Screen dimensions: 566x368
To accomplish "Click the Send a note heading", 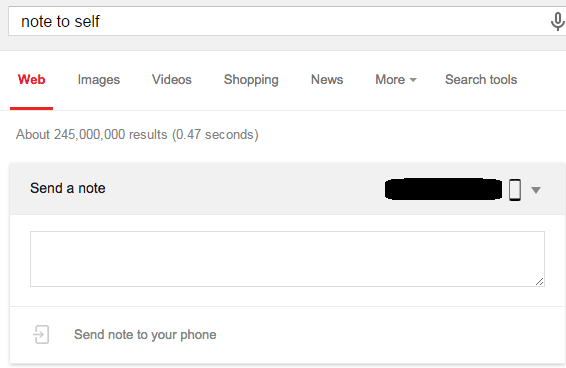I will 68,188.
